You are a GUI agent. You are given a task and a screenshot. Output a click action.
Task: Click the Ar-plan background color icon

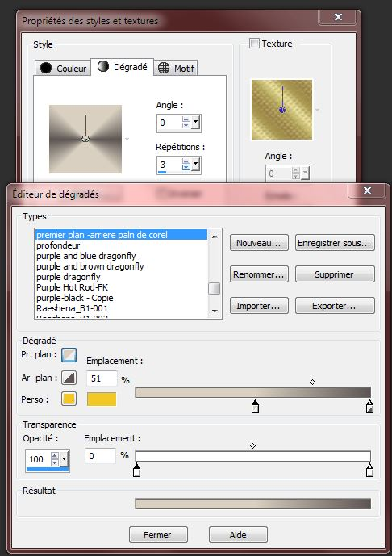click(x=69, y=378)
